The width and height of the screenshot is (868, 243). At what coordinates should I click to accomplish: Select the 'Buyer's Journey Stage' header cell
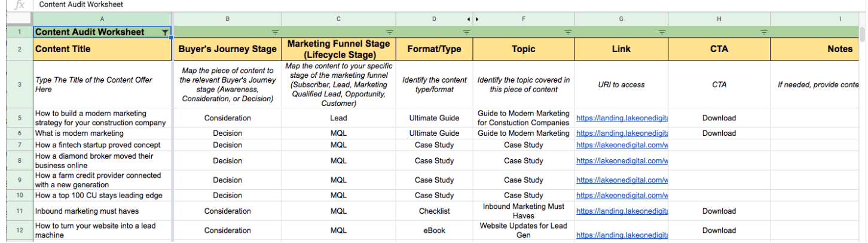[x=227, y=49]
